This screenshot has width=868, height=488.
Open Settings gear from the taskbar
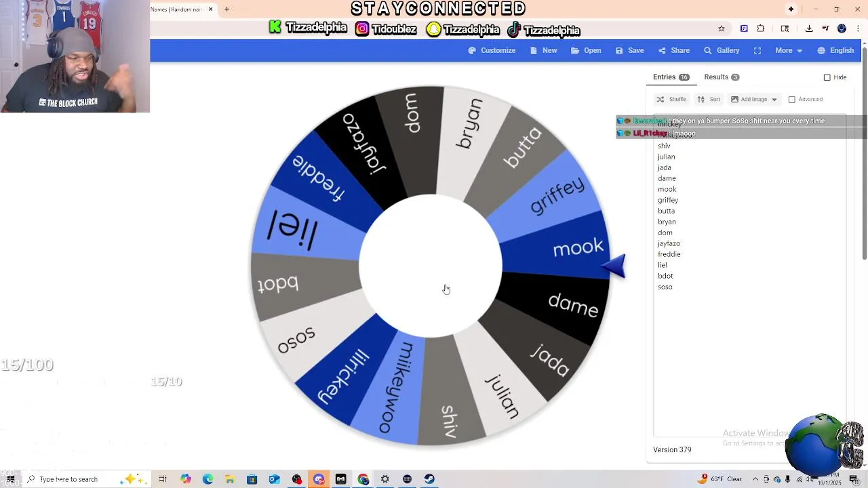385,479
